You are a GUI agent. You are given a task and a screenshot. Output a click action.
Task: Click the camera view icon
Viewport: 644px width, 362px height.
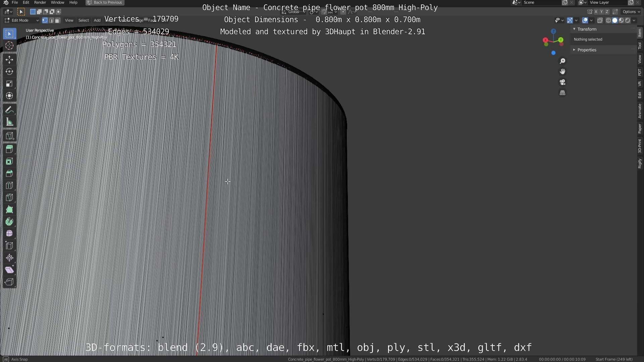(x=562, y=82)
